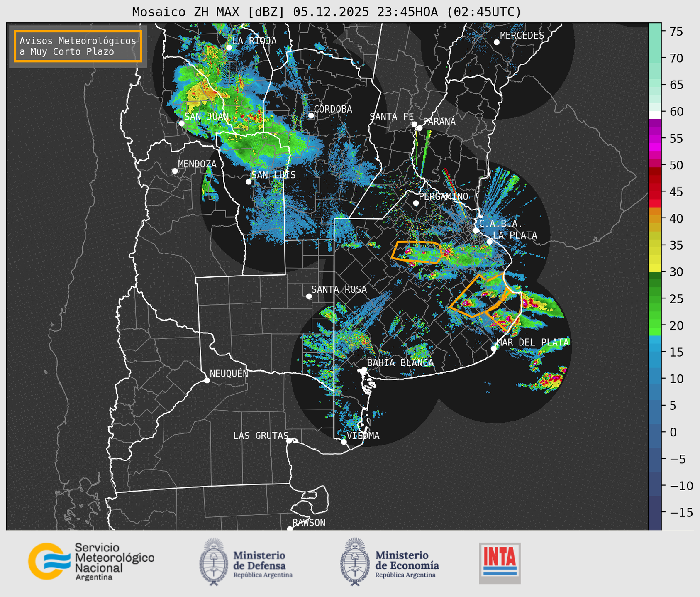Screen dimensions: 700x597
Task: Select the PARANÁ city marker
Action: pos(420,128)
